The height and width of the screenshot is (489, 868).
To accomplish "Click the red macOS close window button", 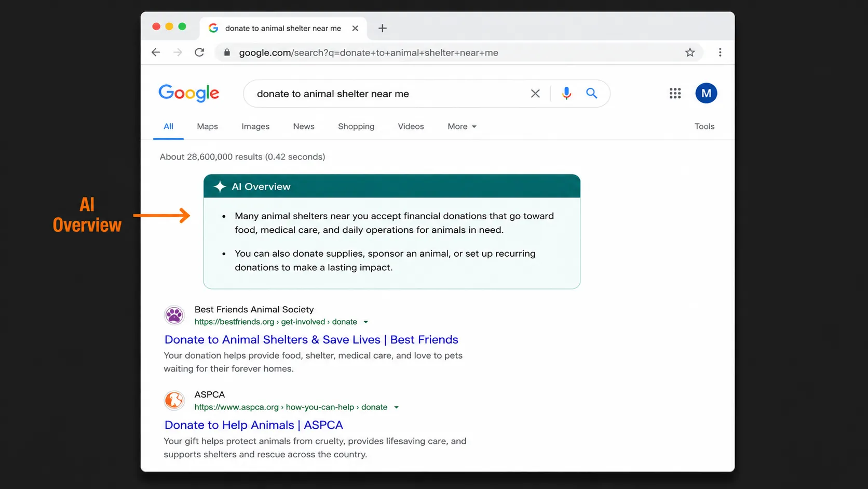I will coord(156,27).
